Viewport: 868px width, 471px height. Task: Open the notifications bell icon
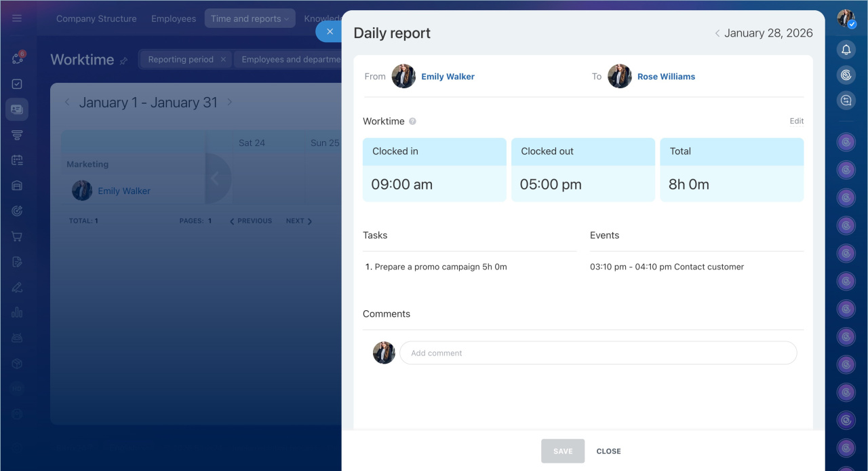point(846,50)
